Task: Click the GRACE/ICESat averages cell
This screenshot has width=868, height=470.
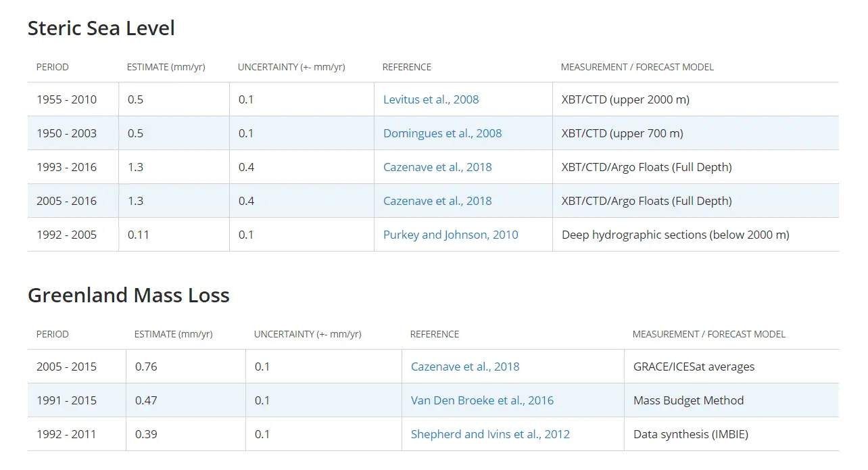Action: tap(694, 367)
